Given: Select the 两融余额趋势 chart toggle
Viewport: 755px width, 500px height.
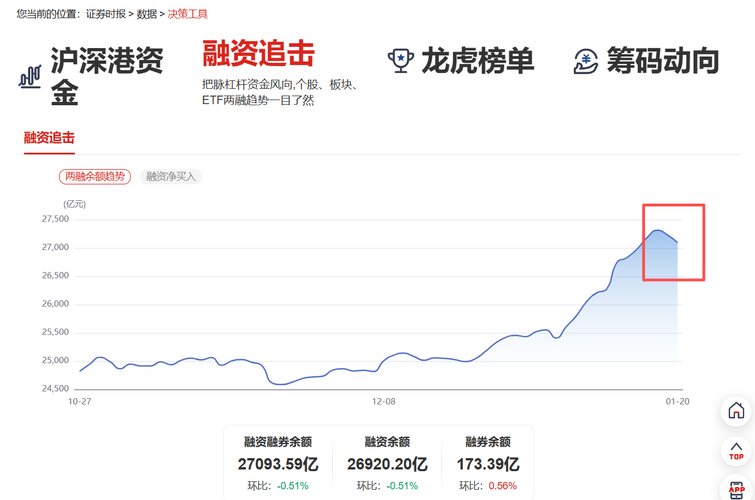Looking at the screenshot, I should click(95, 177).
